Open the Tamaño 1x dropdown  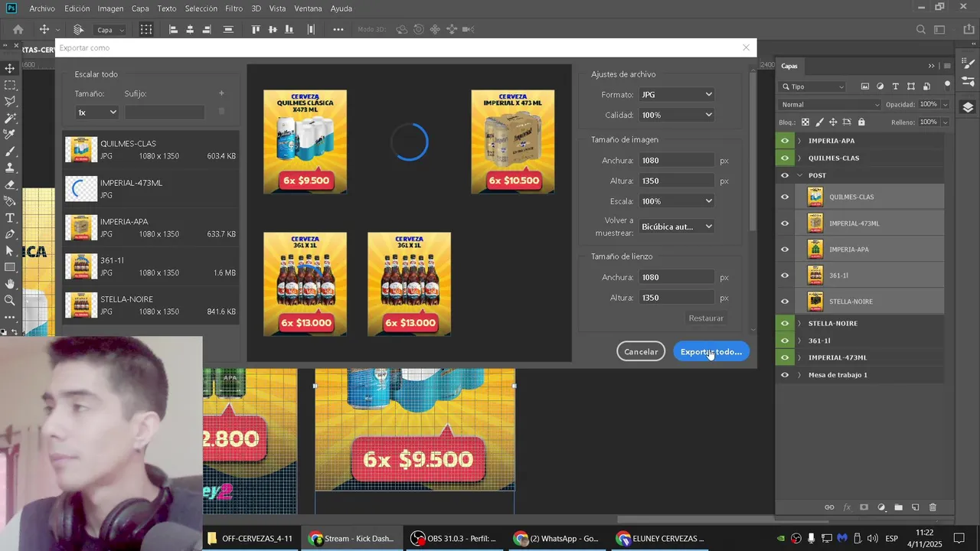point(96,112)
